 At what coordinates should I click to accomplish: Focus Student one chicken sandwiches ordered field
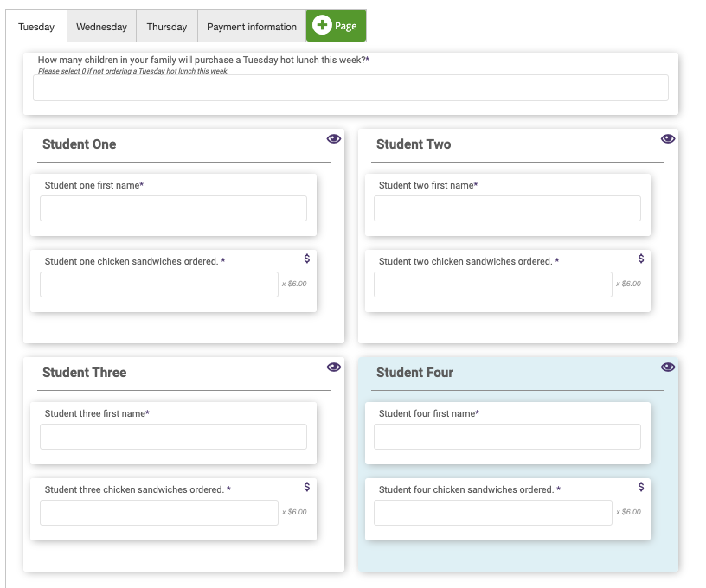tap(159, 284)
